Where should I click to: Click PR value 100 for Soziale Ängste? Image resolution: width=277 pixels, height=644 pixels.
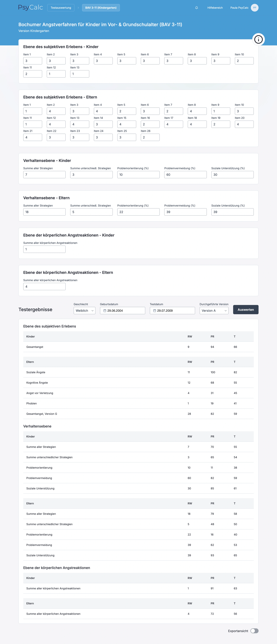[x=213, y=372]
